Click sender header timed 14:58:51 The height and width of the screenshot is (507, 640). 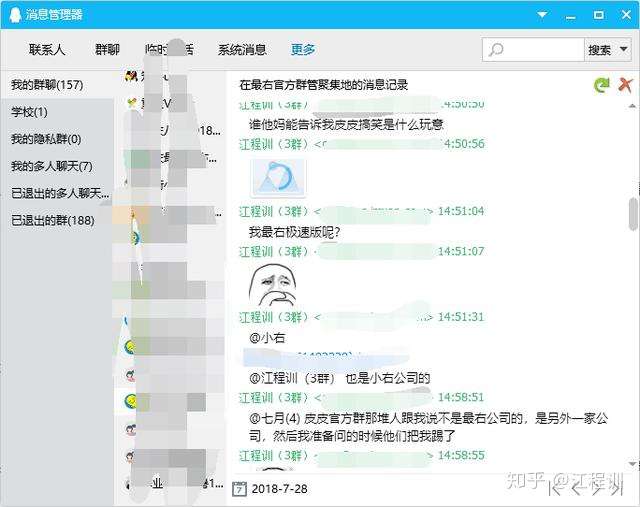362,398
